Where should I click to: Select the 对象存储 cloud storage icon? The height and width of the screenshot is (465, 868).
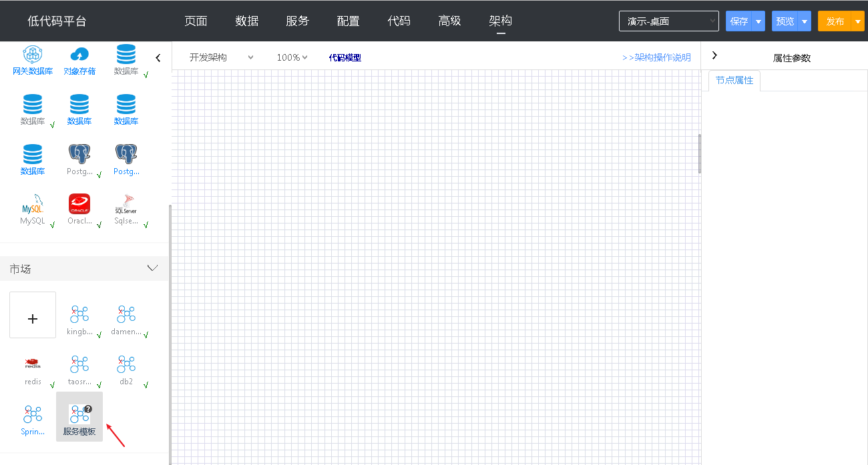click(x=79, y=55)
